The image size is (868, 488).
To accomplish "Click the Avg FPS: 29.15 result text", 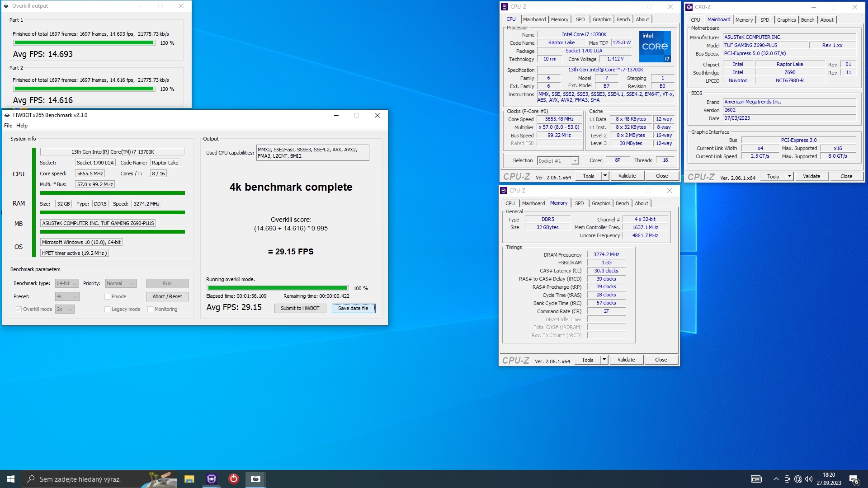I will click(x=234, y=307).
